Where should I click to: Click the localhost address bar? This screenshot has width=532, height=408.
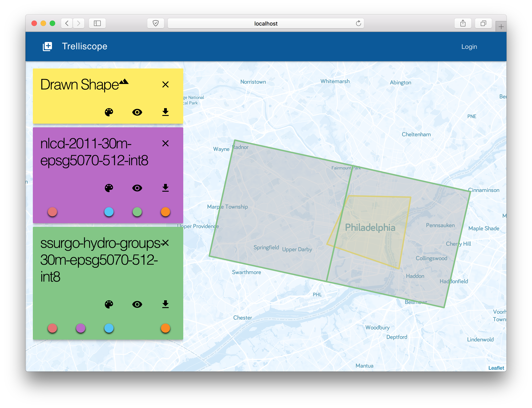(266, 24)
